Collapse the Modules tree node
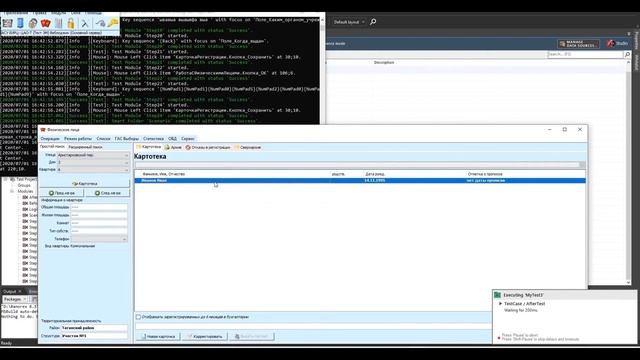The image size is (640, 360). (x=12, y=191)
